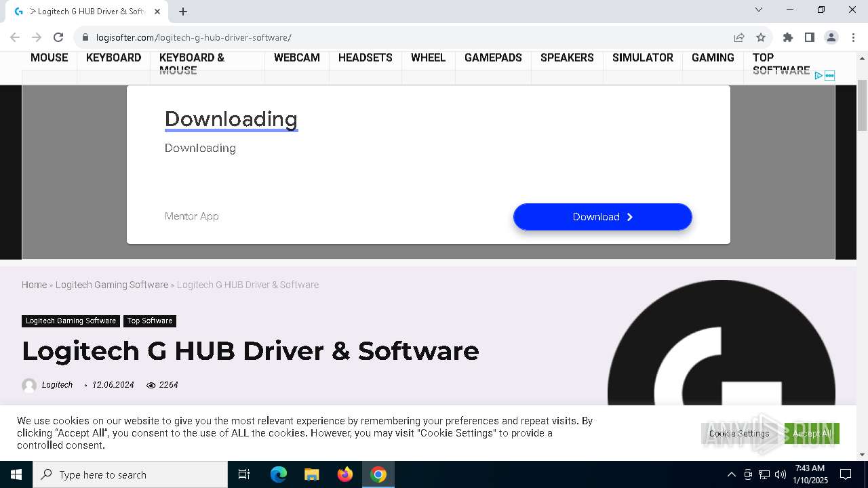The height and width of the screenshot is (488, 868).
Task: Open the Extensions puzzle icon
Action: tap(788, 37)
